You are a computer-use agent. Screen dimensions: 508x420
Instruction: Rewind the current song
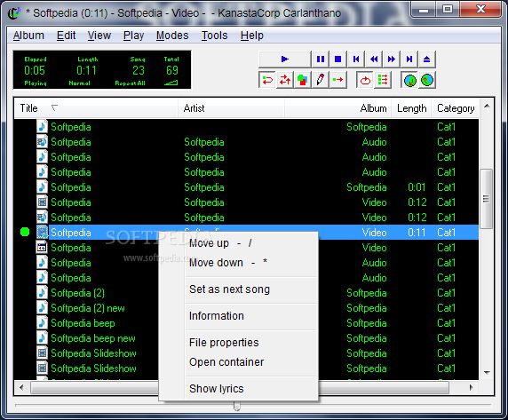tap(374, 59)
